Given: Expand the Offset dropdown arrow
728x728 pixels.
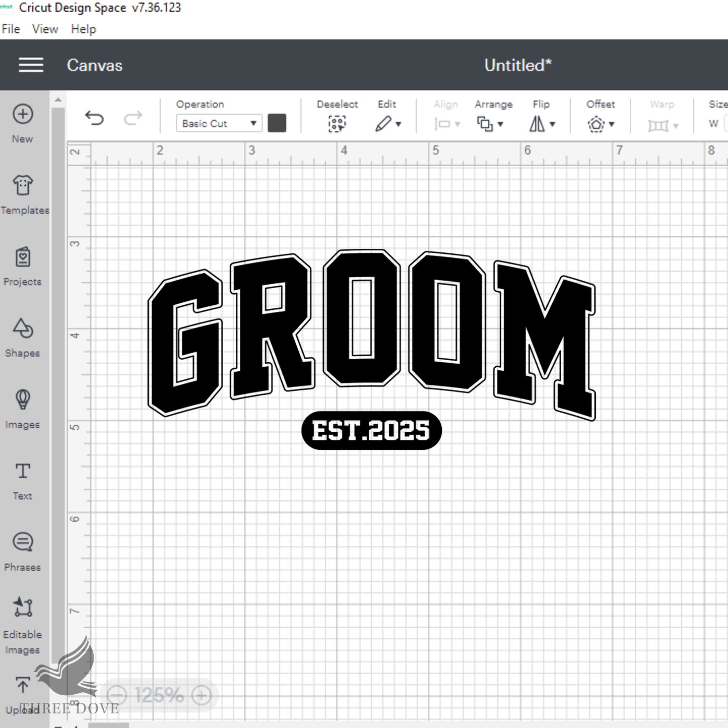Looking at the screenshot, I should (612, 124).
